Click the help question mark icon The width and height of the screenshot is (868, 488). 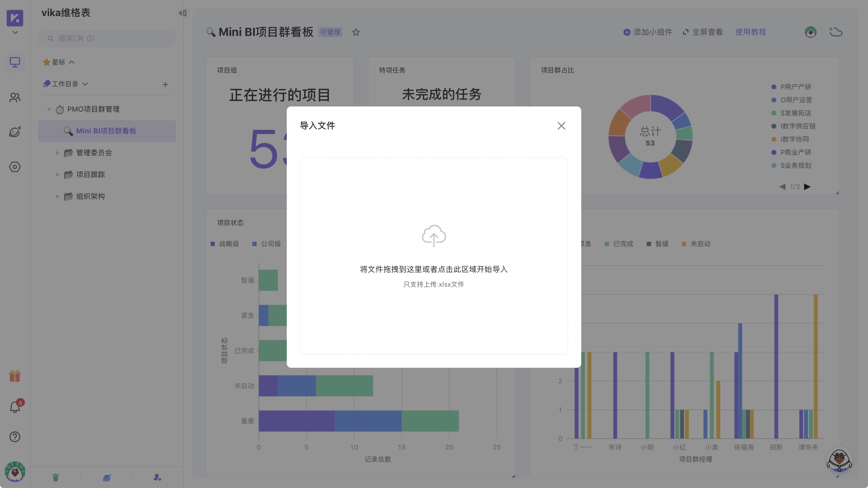[15, 437]
